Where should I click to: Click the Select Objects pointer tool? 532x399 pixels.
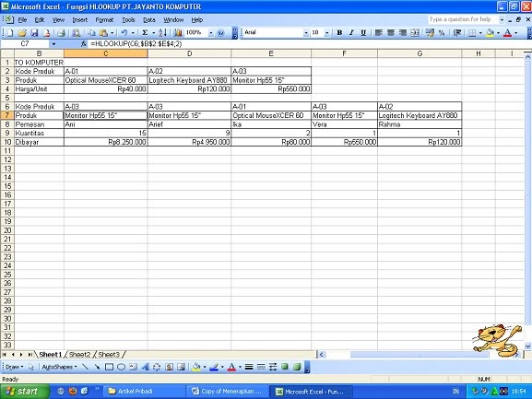31,367
